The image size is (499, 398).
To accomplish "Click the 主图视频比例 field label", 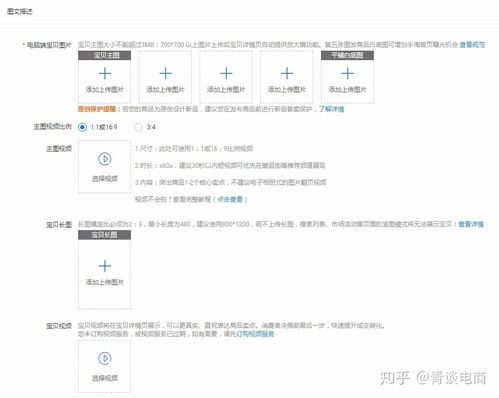I will [x=52, y=127].
